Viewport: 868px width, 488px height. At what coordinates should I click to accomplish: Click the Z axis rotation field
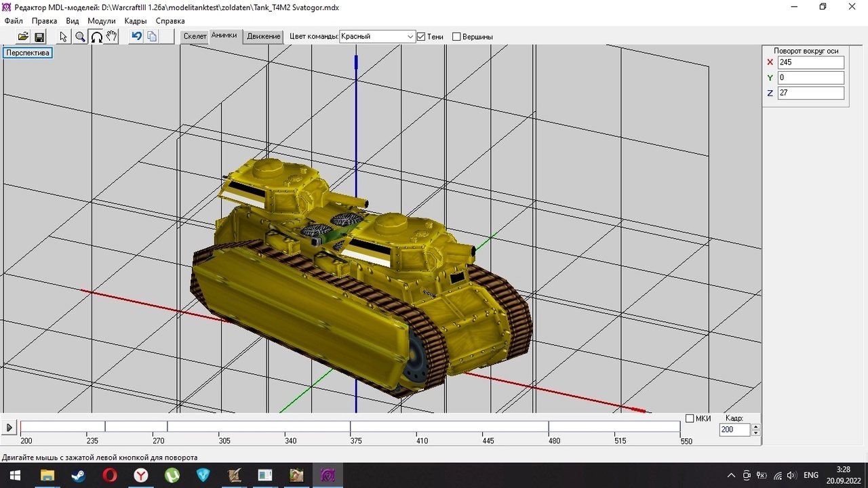(x=811, y=93)
